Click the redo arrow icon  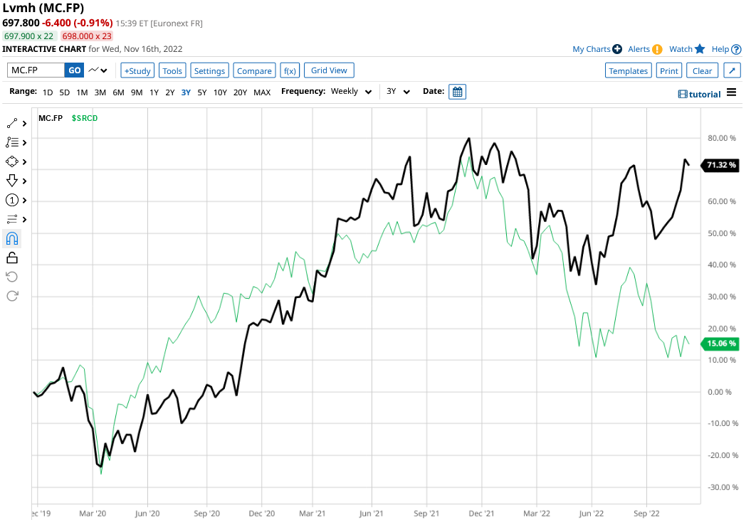coord(12,296)
